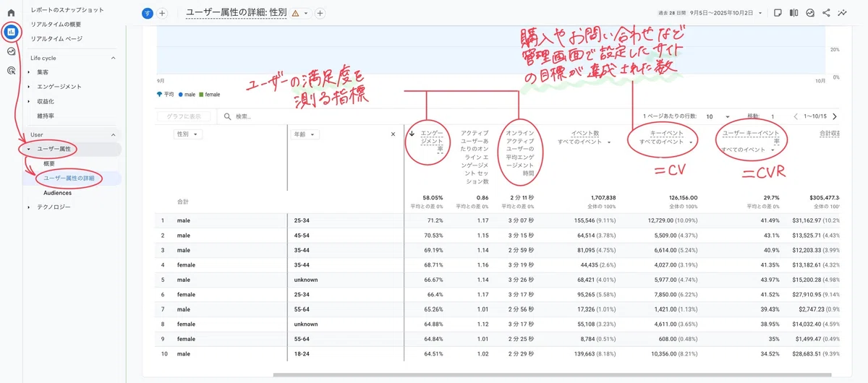
Task: Collapse the User section
Action: coord(113,134)
